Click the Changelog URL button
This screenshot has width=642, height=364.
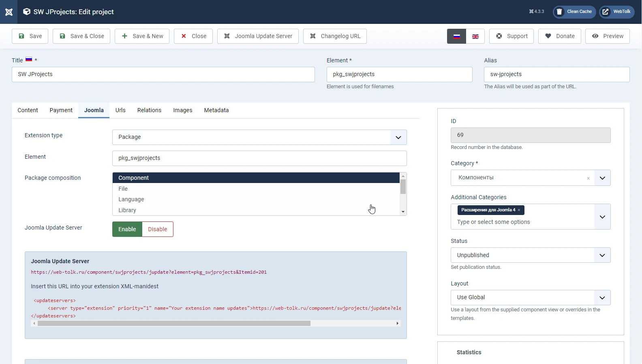tap(335, 36)
